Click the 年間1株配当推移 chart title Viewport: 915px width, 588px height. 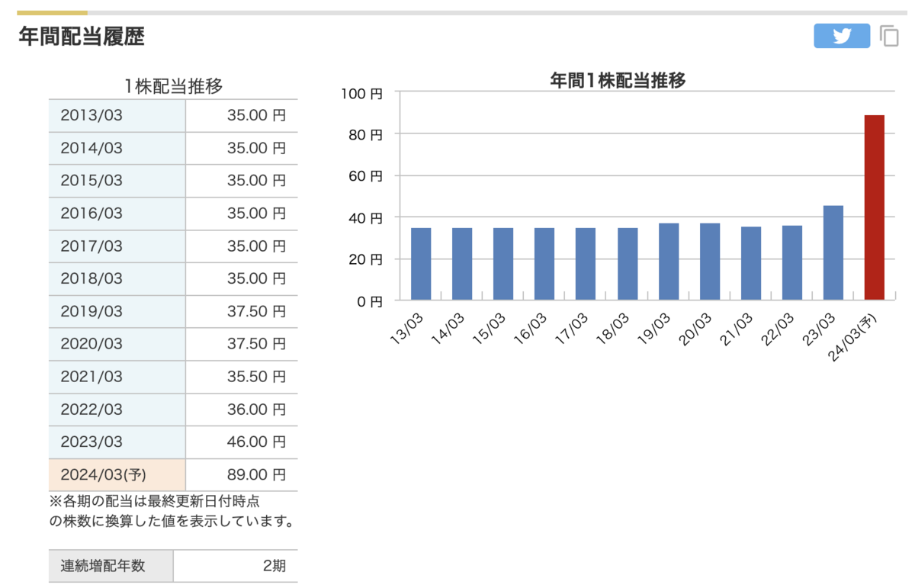click(x=618, y=79)
